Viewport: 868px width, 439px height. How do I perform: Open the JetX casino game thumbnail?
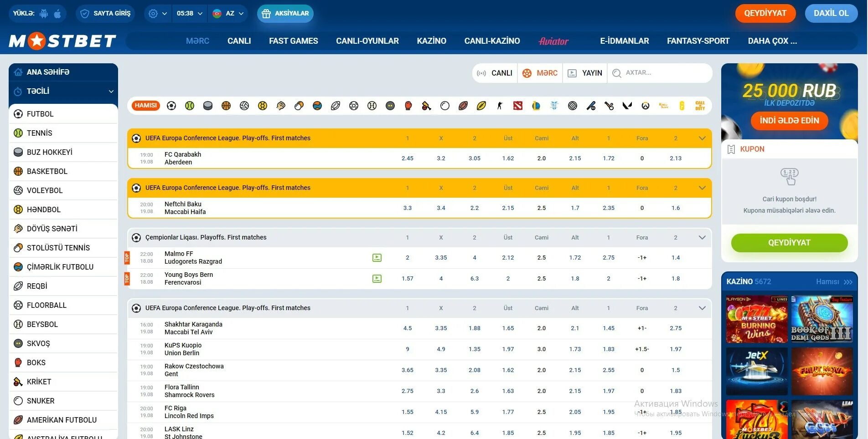(757, 371)
